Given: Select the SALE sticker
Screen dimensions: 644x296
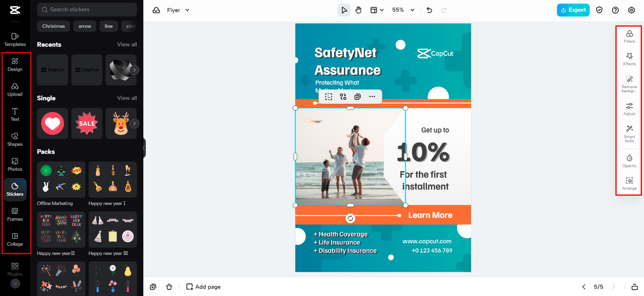Looking at the screenshot, I should coord(87,123).
